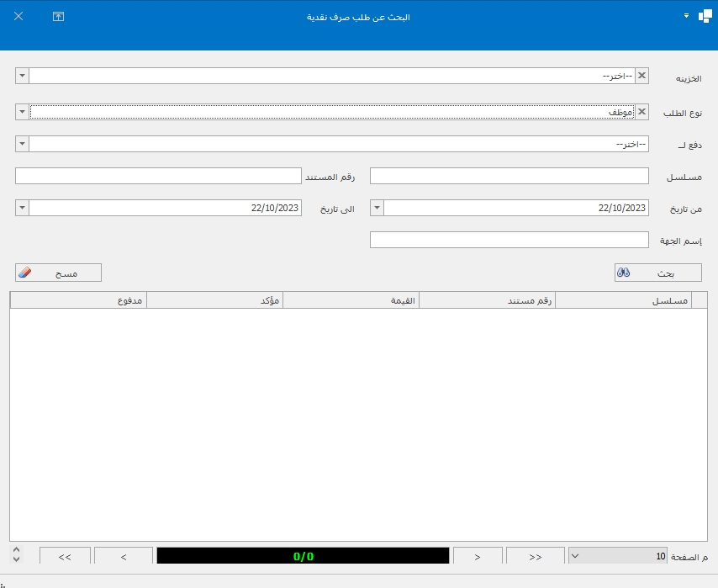Image resolution: width=718 pixels, height=588 pixels.
Task: Clear the الخزينه selection with its X icon
Action: (642, 76)
